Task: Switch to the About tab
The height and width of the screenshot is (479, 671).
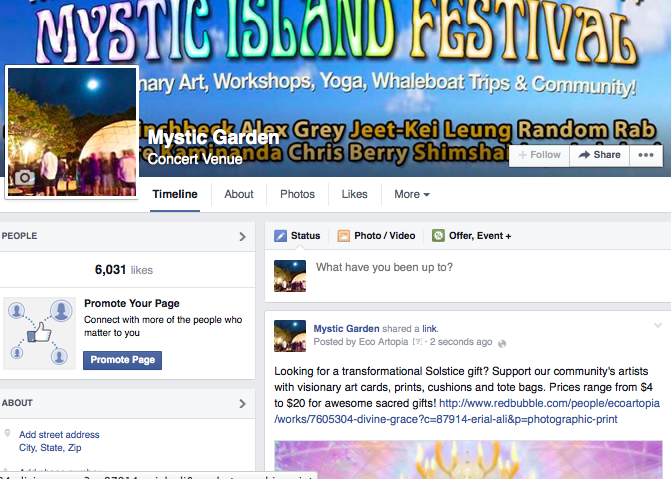Action: pyautogui.click(x=239, y=194)
